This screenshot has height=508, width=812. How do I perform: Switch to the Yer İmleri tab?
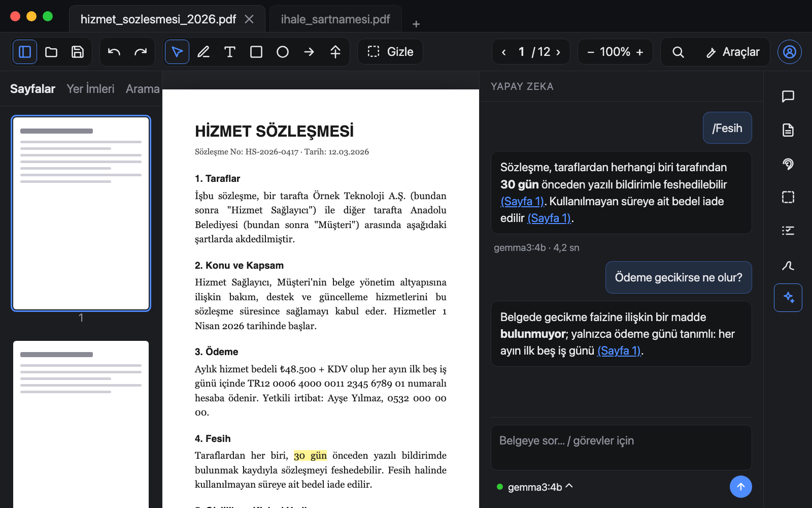90,89
